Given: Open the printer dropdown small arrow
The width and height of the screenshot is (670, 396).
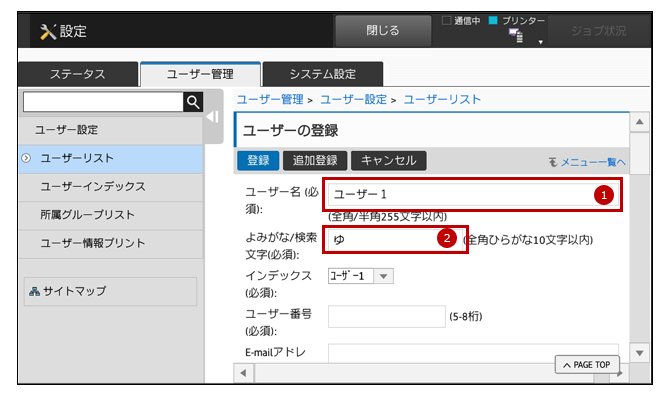Looking at the screenshot, I should click(x=541, y=42).
